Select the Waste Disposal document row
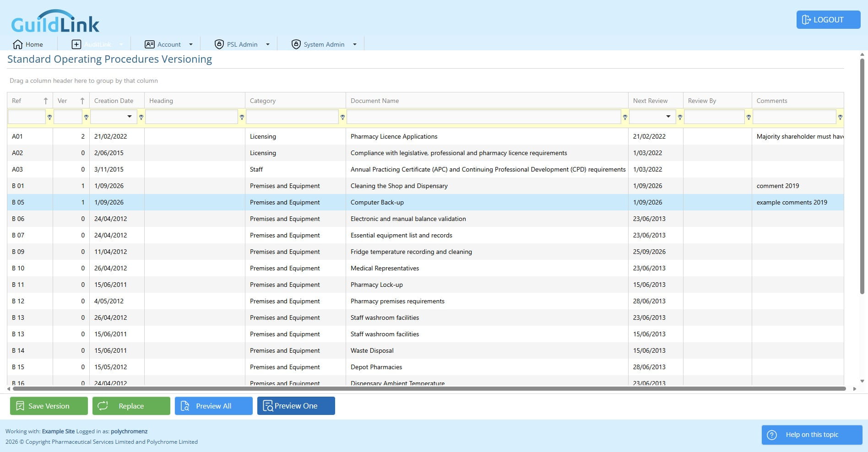868x452 pixels. click(425, 350)
